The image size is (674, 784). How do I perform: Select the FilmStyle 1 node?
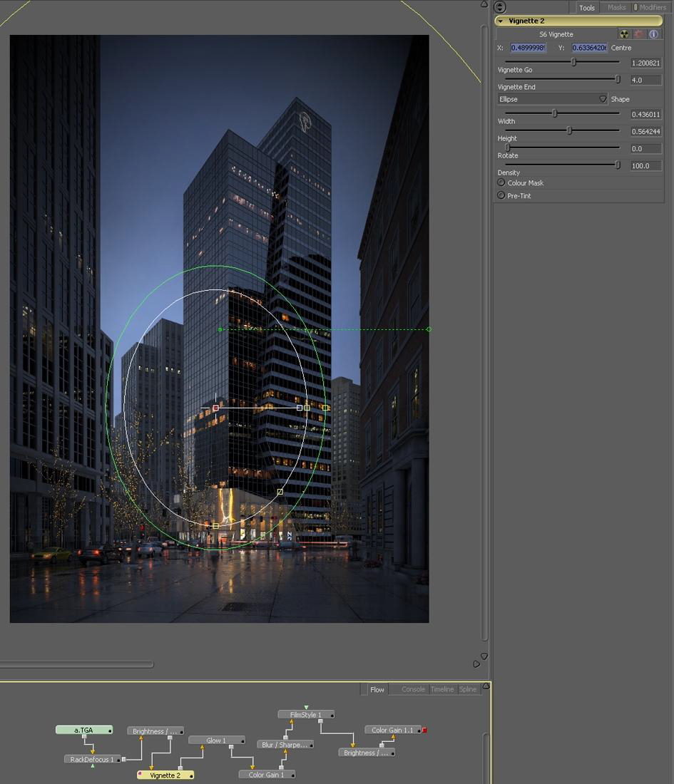(x=305, y=715)
